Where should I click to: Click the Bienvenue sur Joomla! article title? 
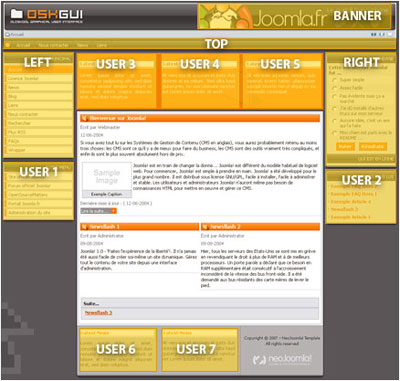(117, 118)
